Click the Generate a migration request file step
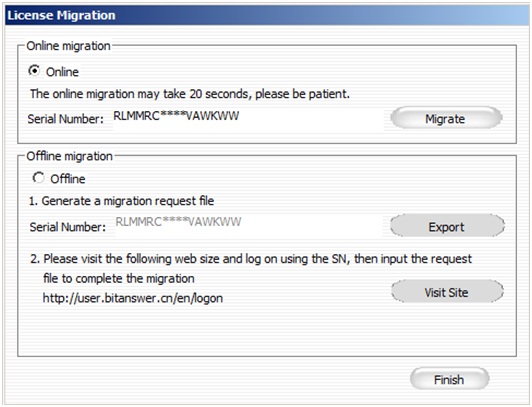 tap(121, 201)
